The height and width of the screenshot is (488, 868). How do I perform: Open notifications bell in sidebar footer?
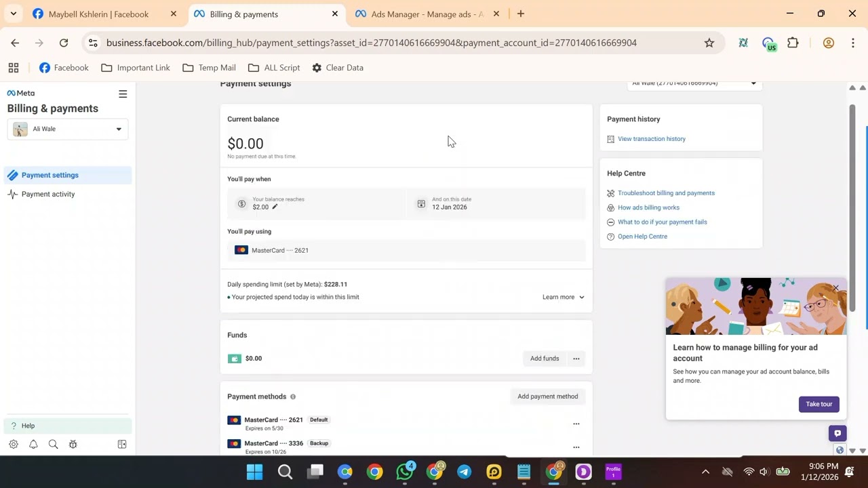pyautogui.click(x=33, y=445)
